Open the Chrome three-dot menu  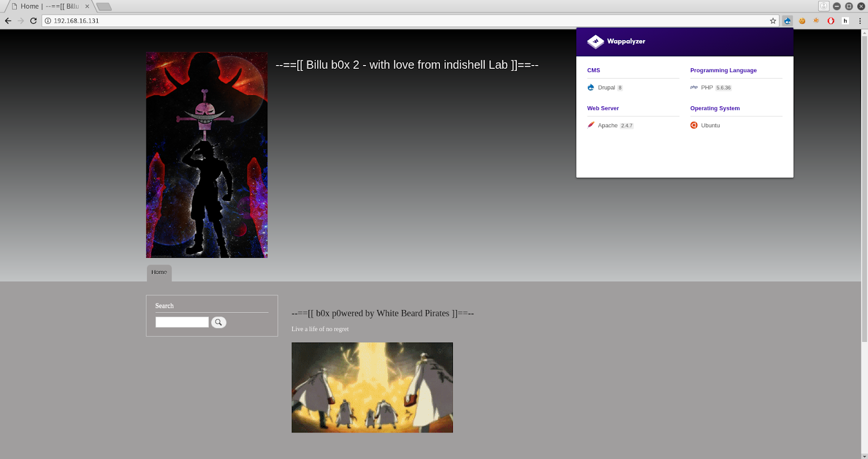[x=860, y=21]
